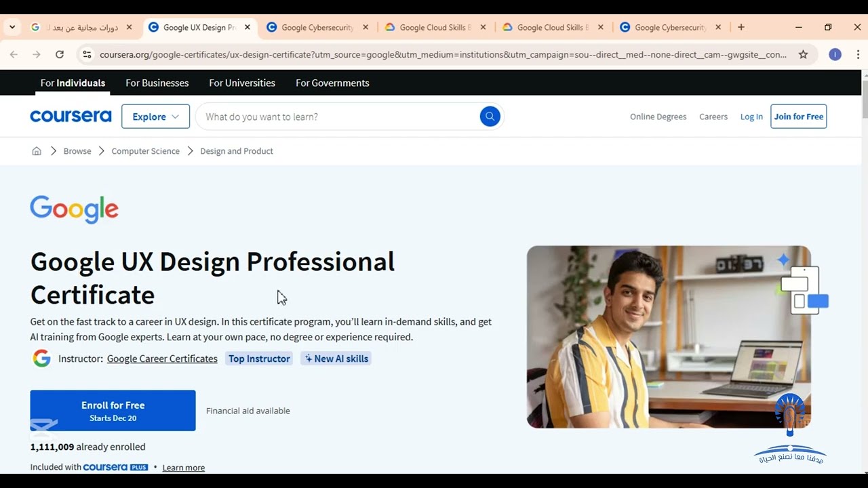Click the Coursera Plus logo
The height and width of the screenshot is (488, 868).
click(x=115, y=467)
